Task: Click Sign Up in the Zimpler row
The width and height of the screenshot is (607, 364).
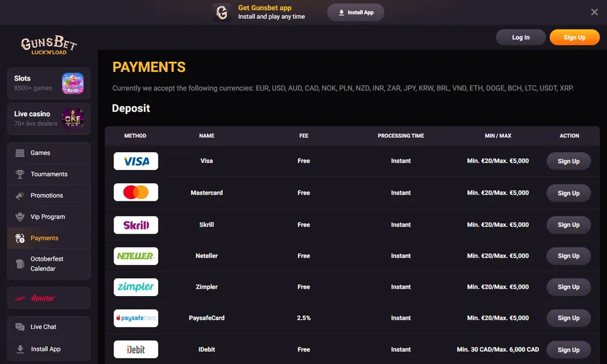Action: click(568, 287)
